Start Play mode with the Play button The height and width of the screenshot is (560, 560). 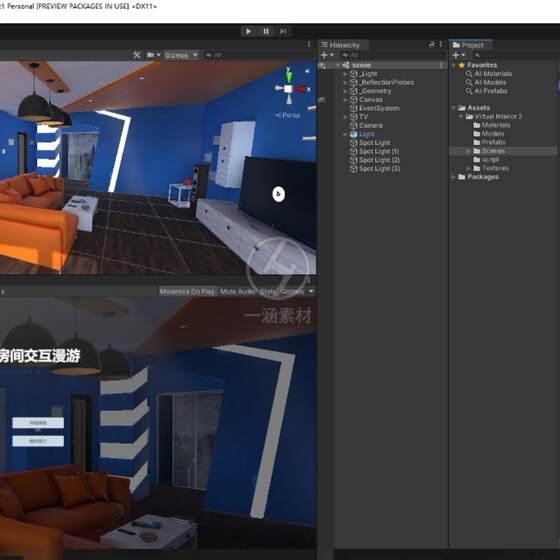pos(249,31)
